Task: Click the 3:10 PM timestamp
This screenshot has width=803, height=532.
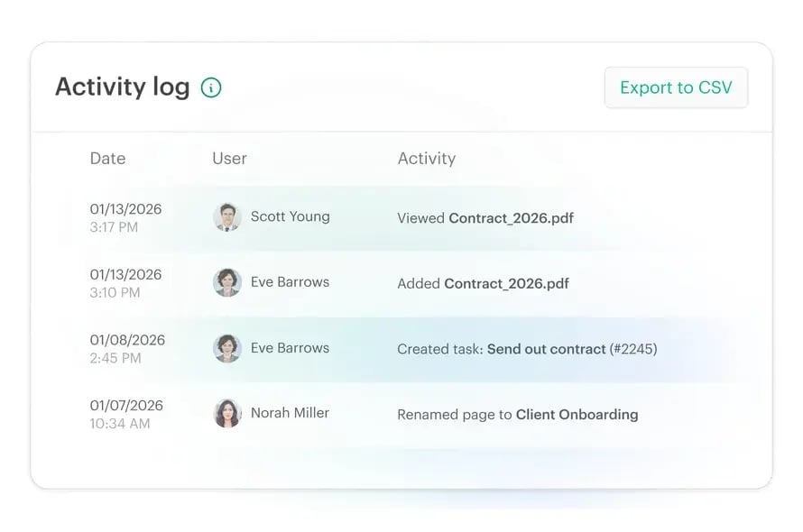Action: coord(115,293)
